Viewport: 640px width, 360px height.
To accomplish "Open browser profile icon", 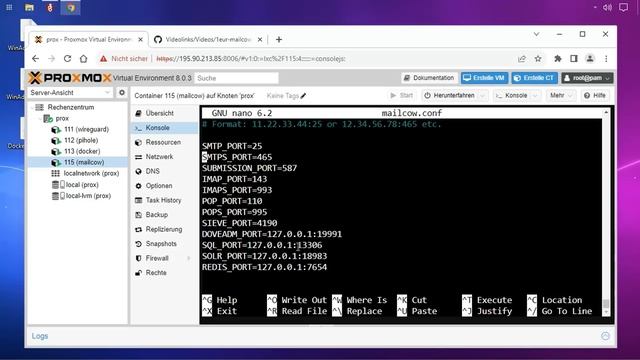I will coord(590,59).
